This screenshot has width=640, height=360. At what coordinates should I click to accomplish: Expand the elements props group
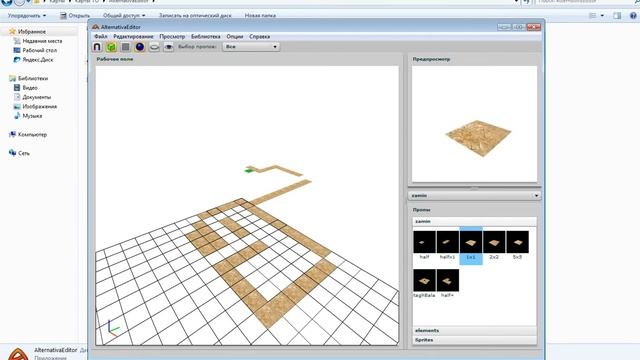click(x=474, y=330)
